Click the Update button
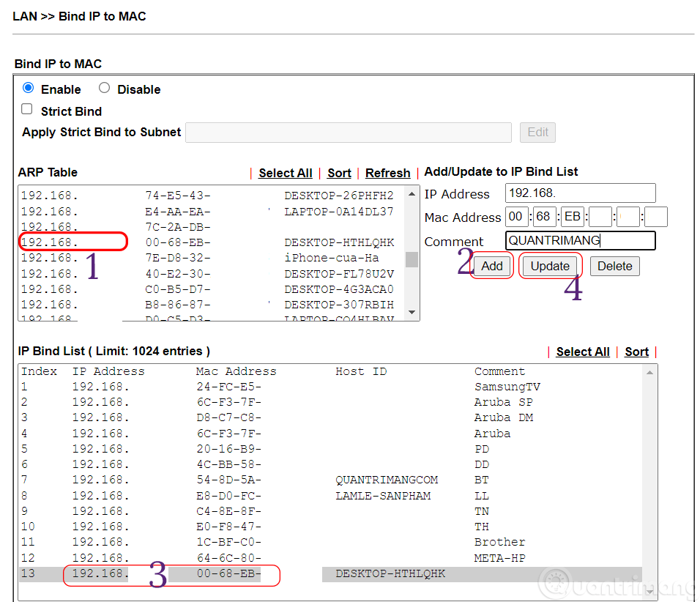Image resolution: width=700 pixels, height=602 pixels. pyautogui.click(x=550, y=266)
